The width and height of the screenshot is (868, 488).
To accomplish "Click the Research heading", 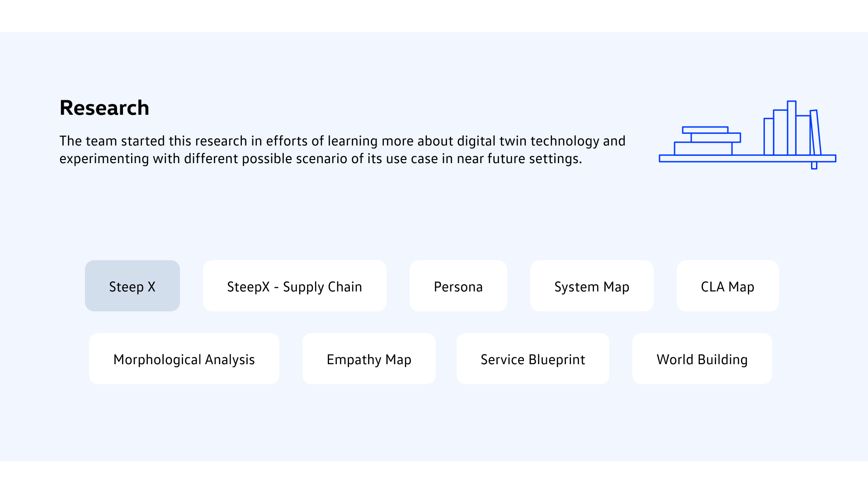I will [104, 108].
